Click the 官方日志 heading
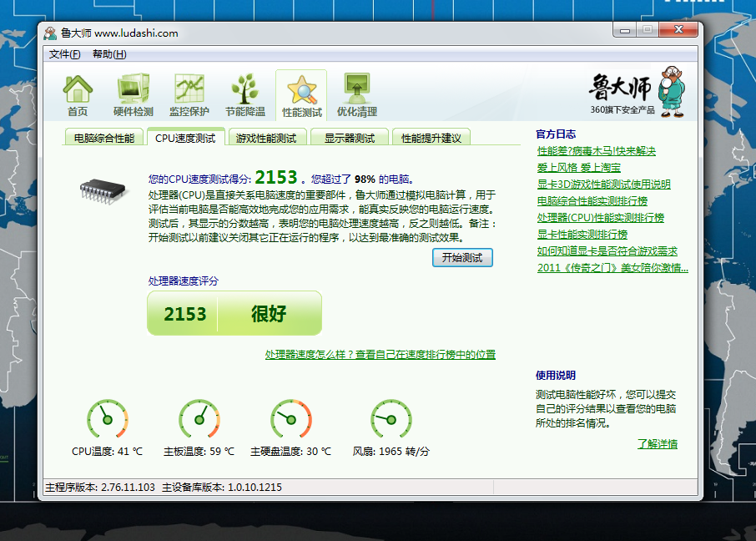The width and height of the screenshot is (756, 541). [556, 134]
